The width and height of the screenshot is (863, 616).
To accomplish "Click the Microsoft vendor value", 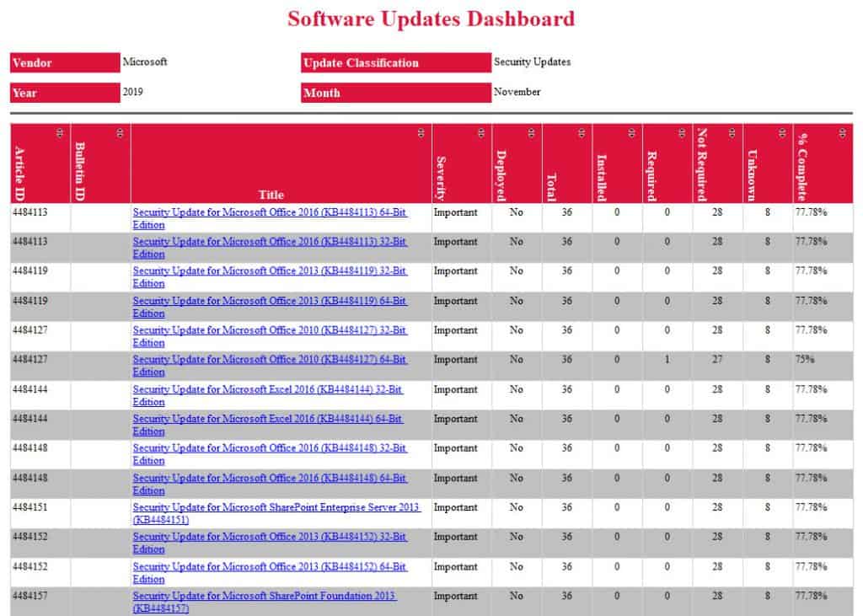I will click(145, 62).
